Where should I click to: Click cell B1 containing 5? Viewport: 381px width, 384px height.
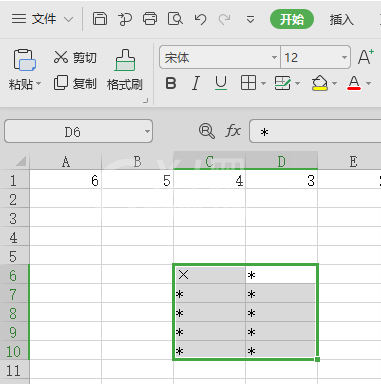(137, 180)
